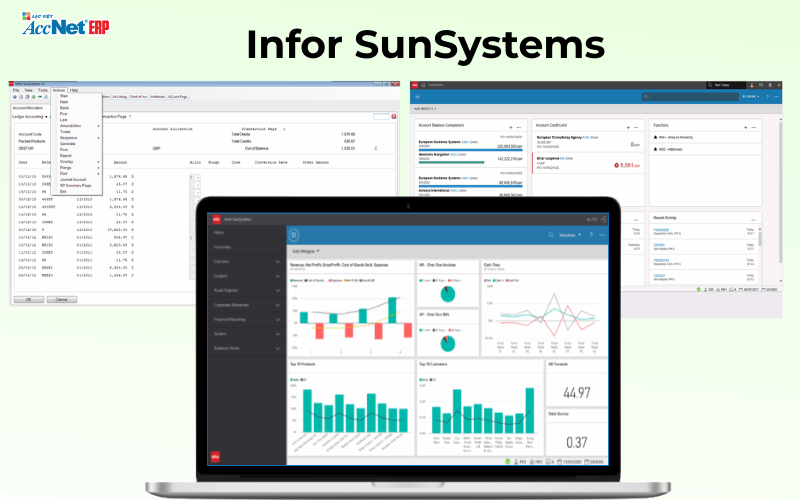Click the more options dots on laptop dashboard
Image resolution: width=800 pixels, height=500 pixels.
point(602,235)
